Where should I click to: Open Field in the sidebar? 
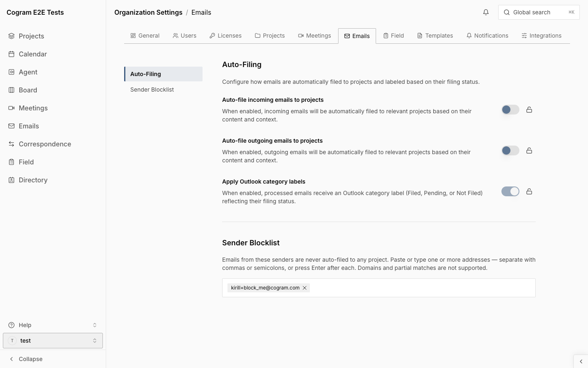[53, 162]
